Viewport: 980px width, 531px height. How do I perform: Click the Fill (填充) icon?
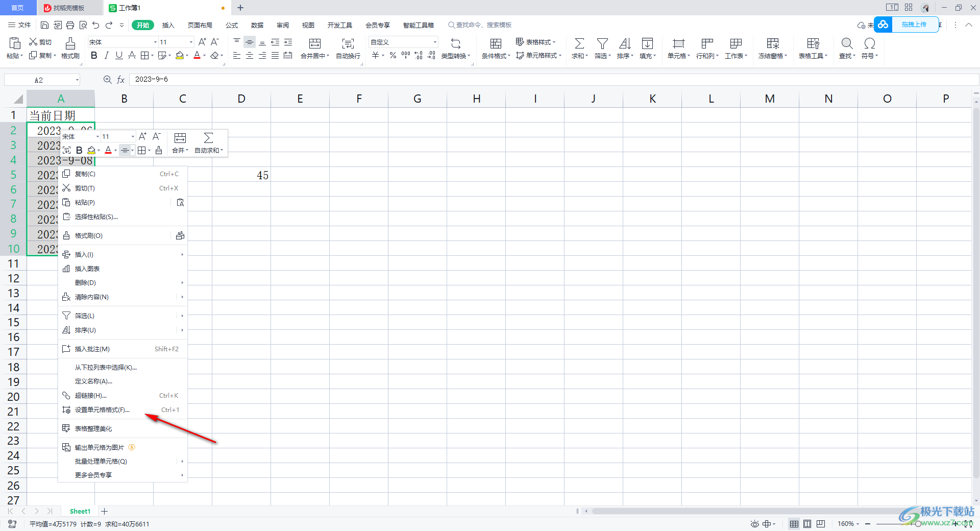pos(647,43)
